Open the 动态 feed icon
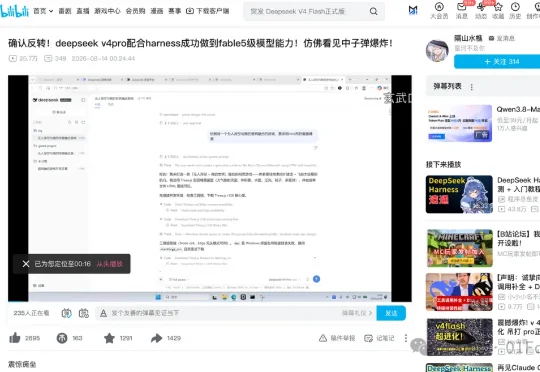 coord(481,11)
